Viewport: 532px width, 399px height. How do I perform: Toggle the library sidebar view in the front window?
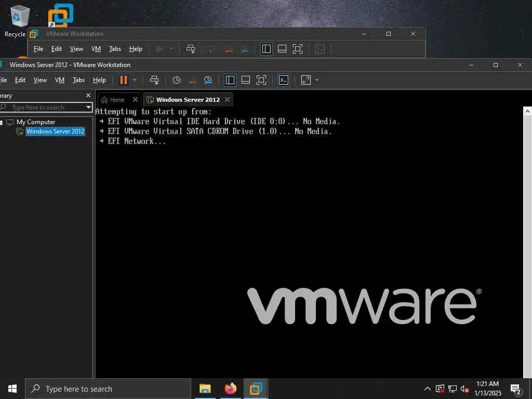point(230,80)
